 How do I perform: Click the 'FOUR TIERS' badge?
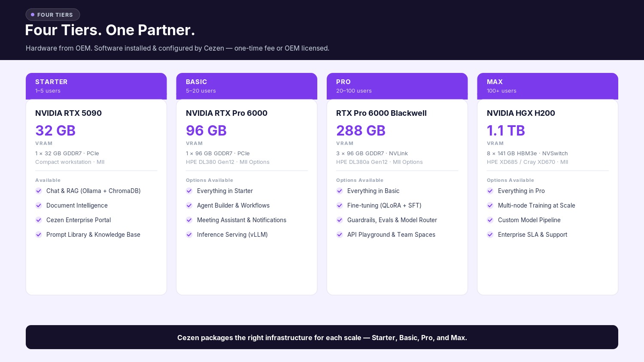tap(53, 15)
